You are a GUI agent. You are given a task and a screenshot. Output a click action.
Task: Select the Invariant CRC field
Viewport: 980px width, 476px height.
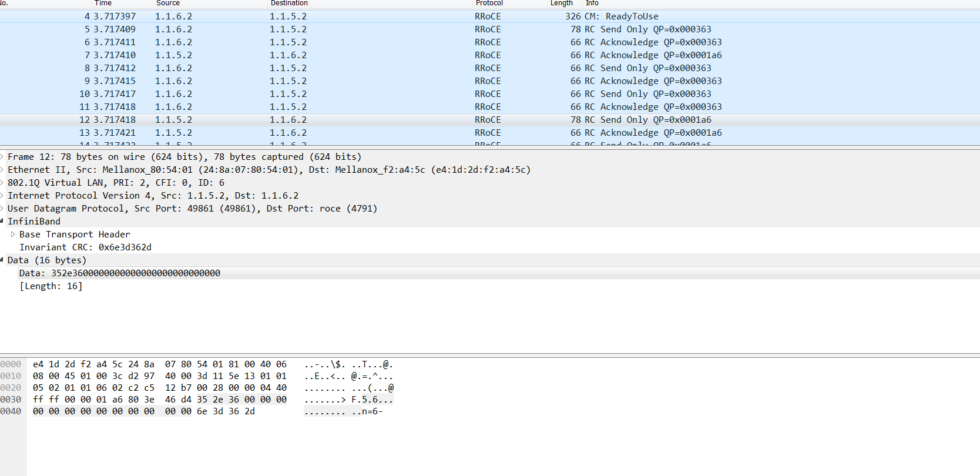click(x=85, y=247)
